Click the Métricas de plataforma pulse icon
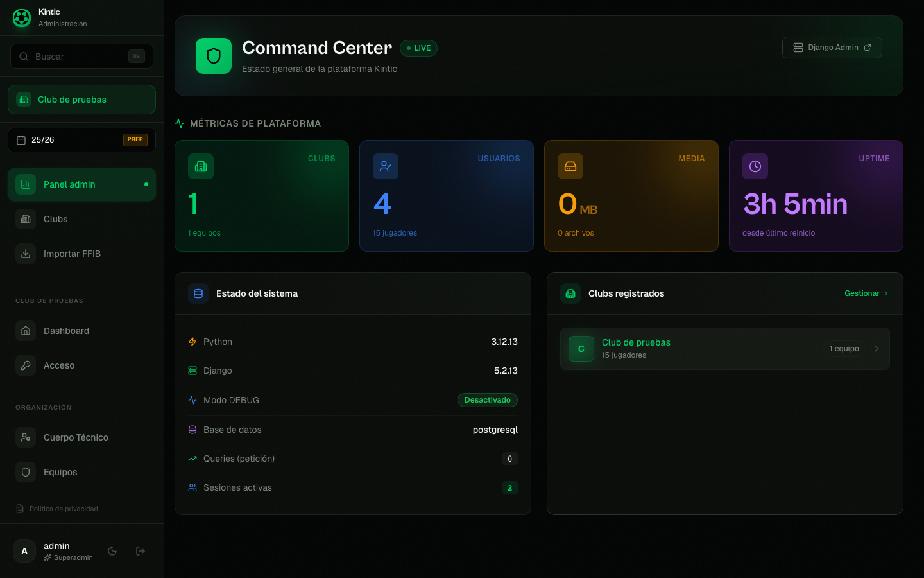Screen dimensions: 924x578 (x=180, y=123)
